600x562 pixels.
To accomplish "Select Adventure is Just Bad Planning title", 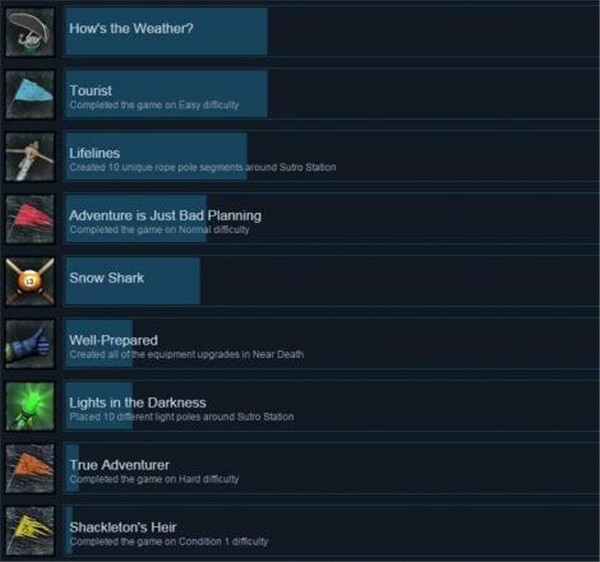I will 165,215.
